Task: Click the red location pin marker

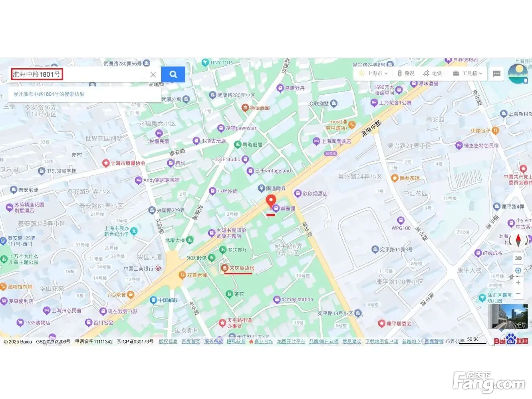Action: click(271, 202)
